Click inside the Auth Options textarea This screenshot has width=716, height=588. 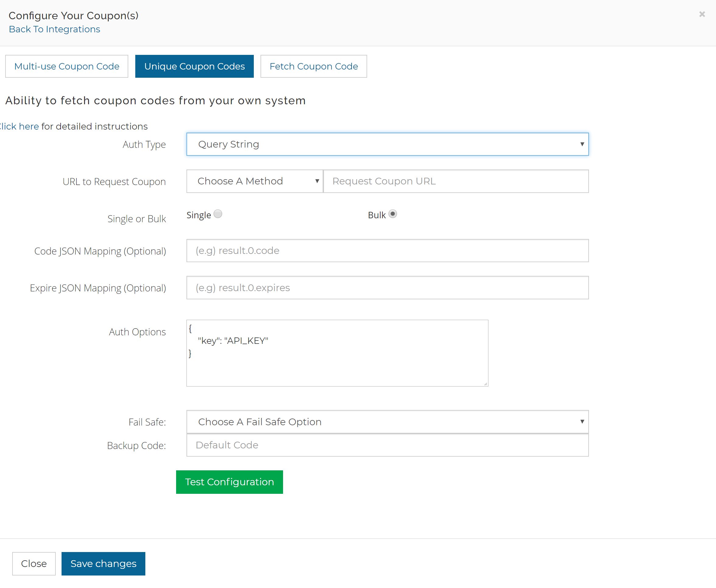click(337, 352)
